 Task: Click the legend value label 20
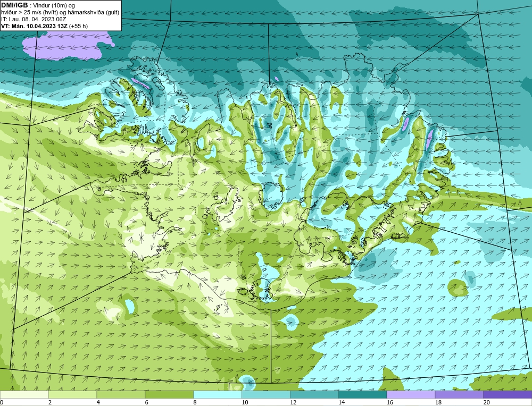(x=486, y=402)
